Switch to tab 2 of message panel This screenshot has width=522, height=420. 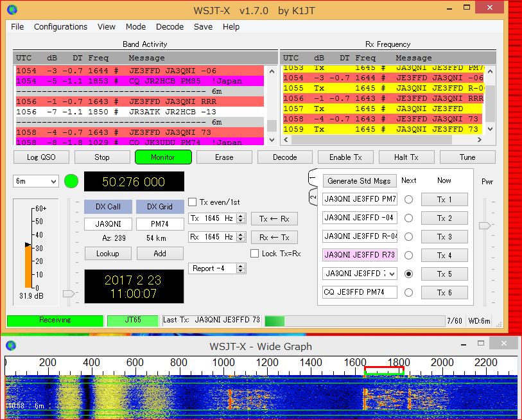point(312,197)
